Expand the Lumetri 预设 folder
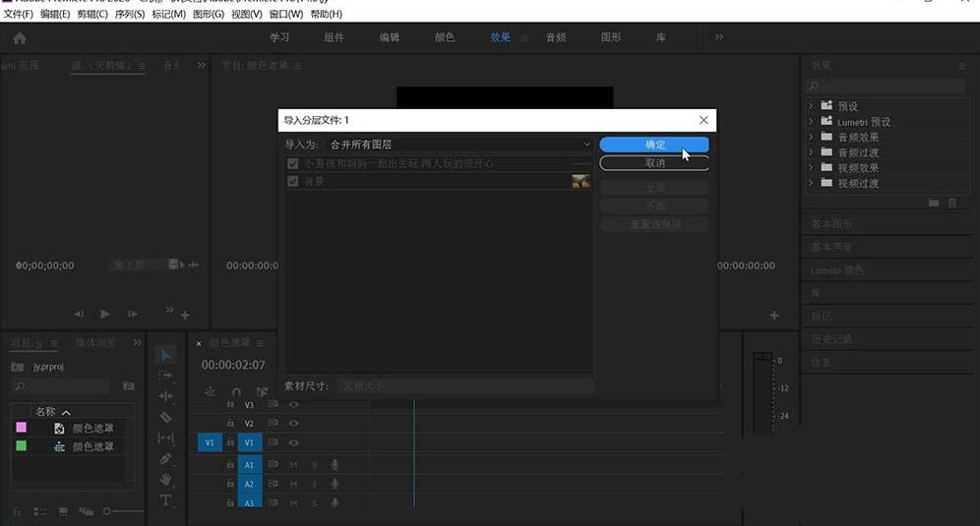Image resolution: width=980 pixels, height=526 pixels. (811, 121)
